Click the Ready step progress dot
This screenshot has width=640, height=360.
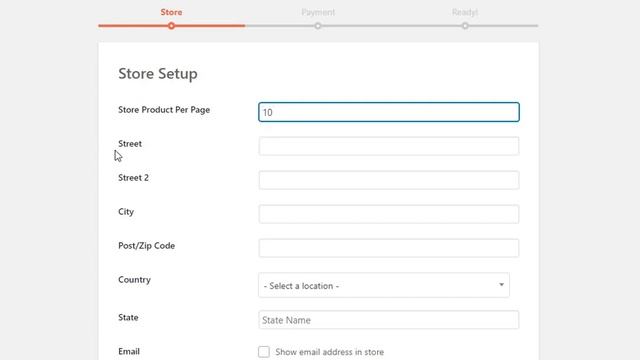pyautogui.click(x=465, y=26)
